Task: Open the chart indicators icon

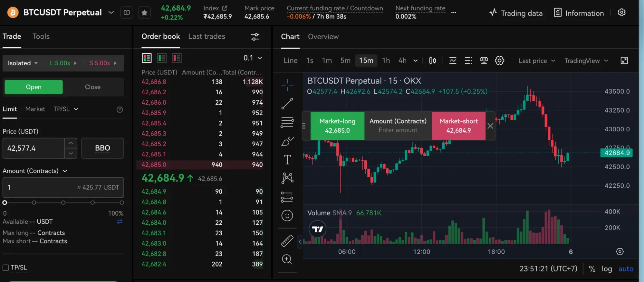Action: pos(453,61)
